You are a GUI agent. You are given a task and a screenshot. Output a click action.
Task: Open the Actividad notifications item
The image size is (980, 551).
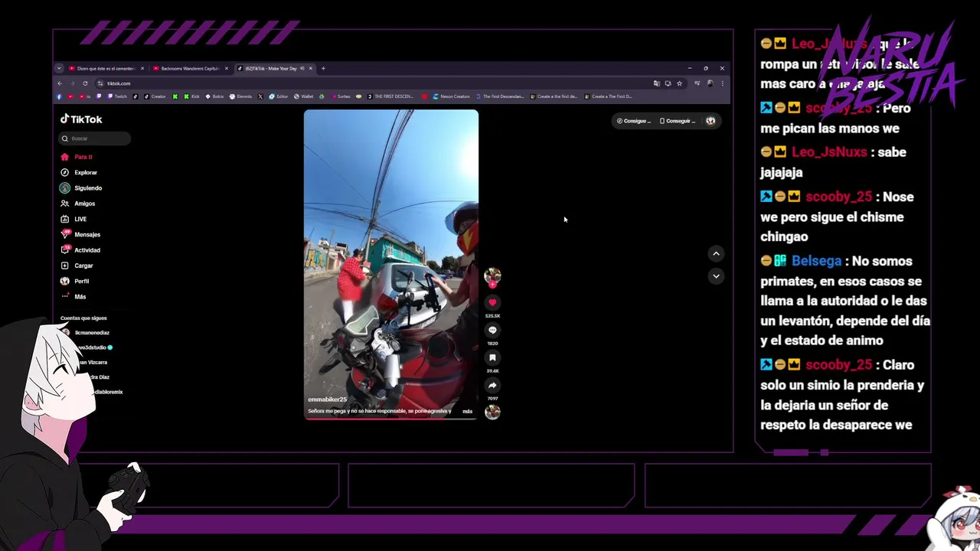coord(80,250)
